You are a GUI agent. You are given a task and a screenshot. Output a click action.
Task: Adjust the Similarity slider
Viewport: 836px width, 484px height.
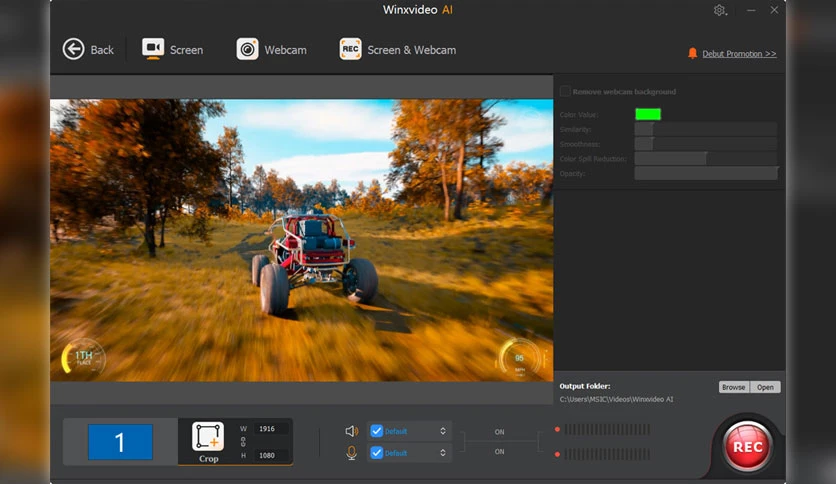pos(706,129)
